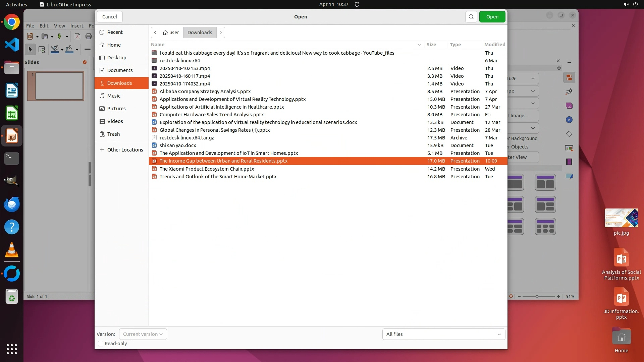Click the Export as PDF toolbar icon
This screenshot has height=362, width=644.
click(x=77, y=37)
